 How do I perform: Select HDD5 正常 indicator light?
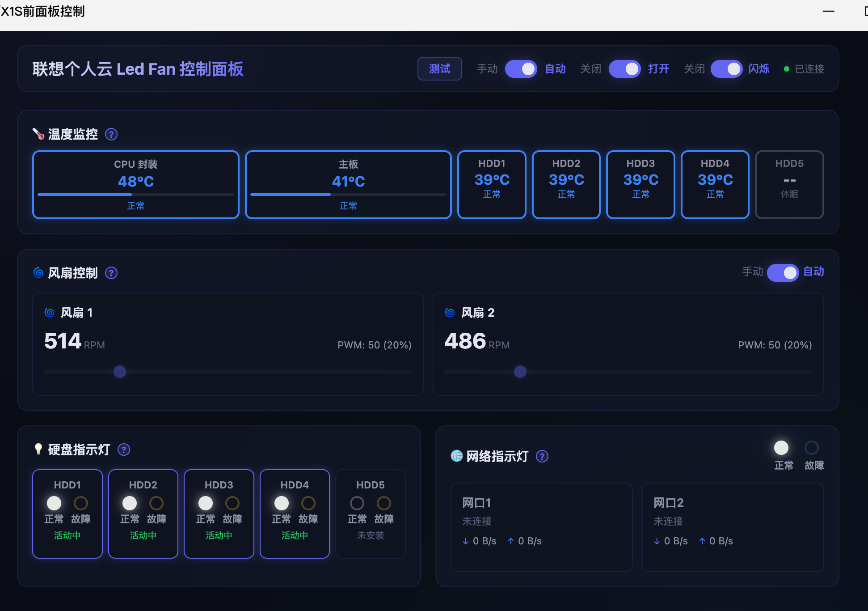(x=357, y=503)
